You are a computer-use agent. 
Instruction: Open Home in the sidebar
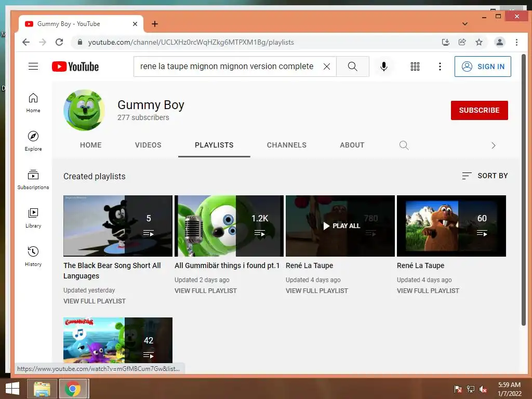pyautogui.click(x=33, y=103)
